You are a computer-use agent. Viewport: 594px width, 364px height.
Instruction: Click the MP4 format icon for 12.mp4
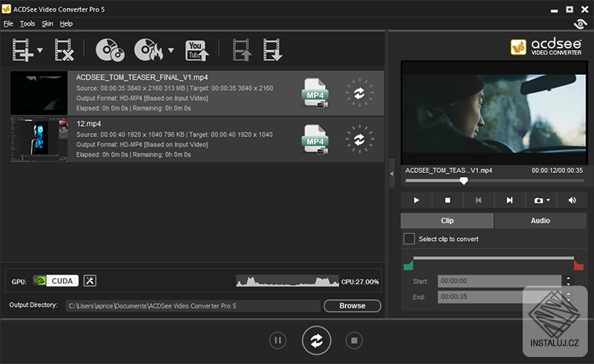click(x=315, y=139)
